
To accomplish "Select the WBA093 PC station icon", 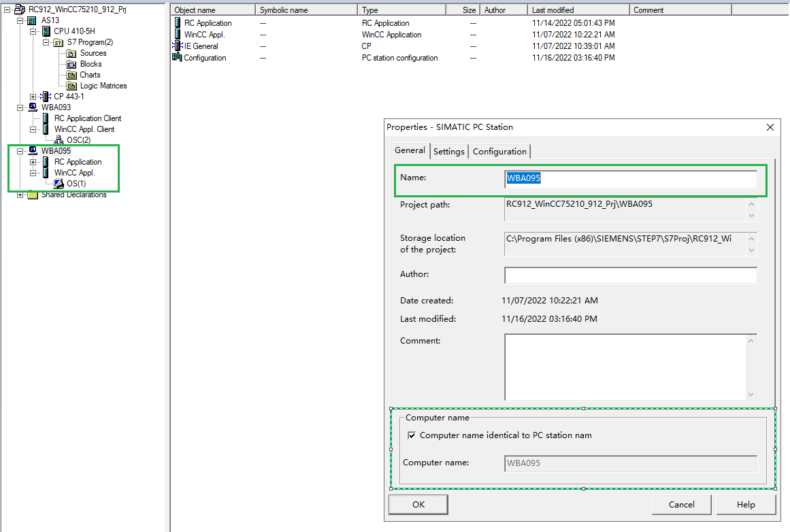I will pyautogui.click(x=33, y=107).
